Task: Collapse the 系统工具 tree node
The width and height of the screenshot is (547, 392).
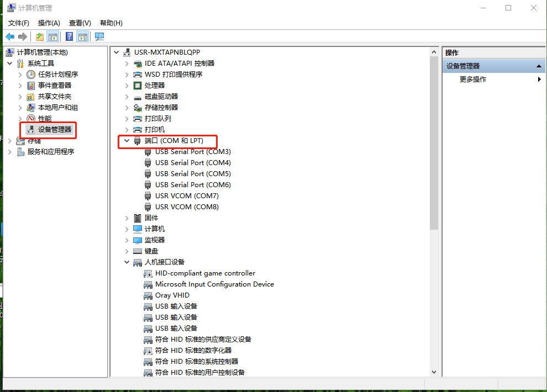Action: [x=10, y=63]
